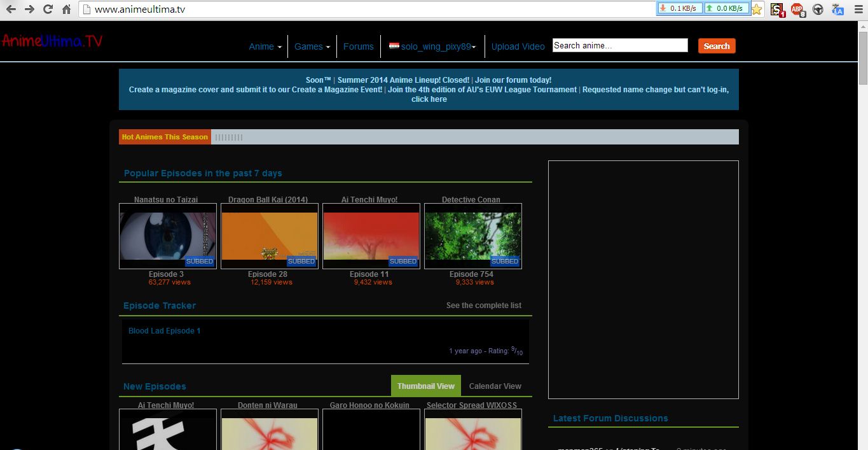
Task: Click the browser back arrow
Action: (11, 10)
